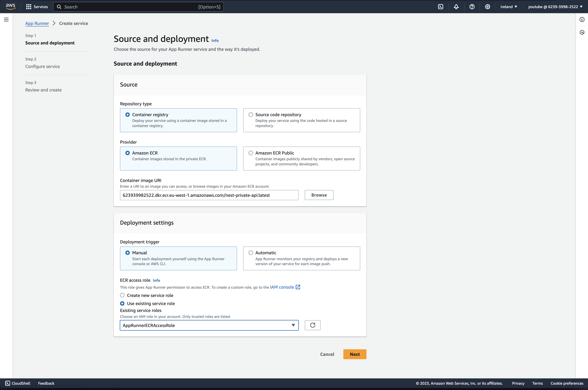Open the Ireland region selector
588x390 pixels.
(508, 7)
